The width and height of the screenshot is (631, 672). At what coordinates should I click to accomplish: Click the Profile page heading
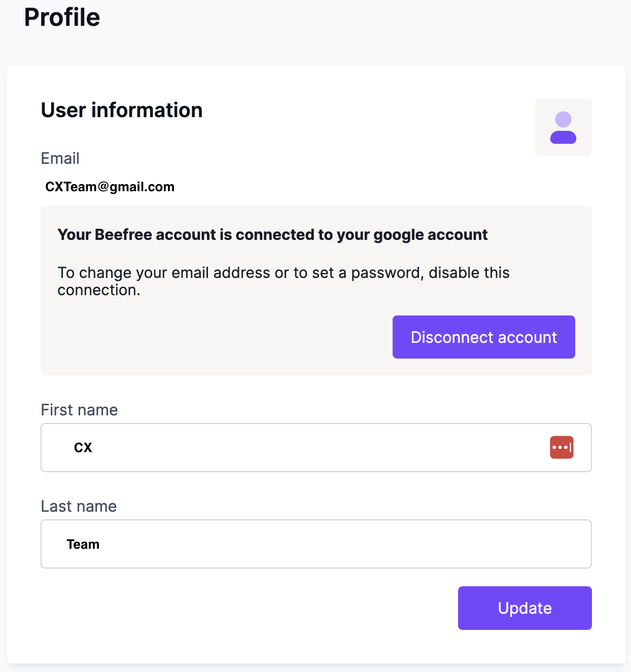pyautogui.click(x=62, y=17)
